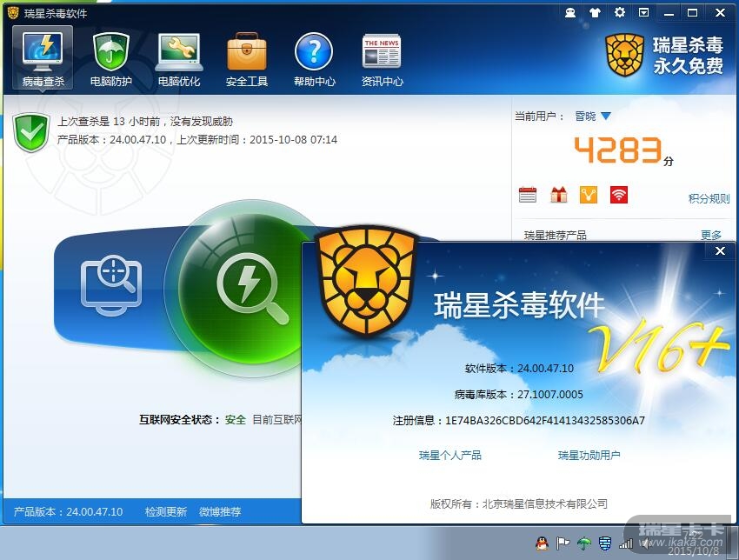739x560 pixels.
Task: Open the 瑞星功勋用户 link in about dialog
Action: coord(589,456)
